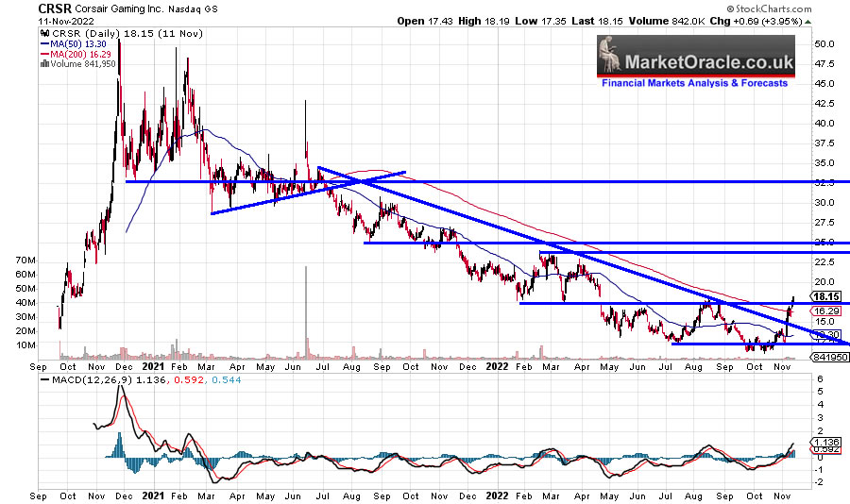
Task: Click the bar icon before 'Volume 841,950' legend
Action: tap(44, 64)
